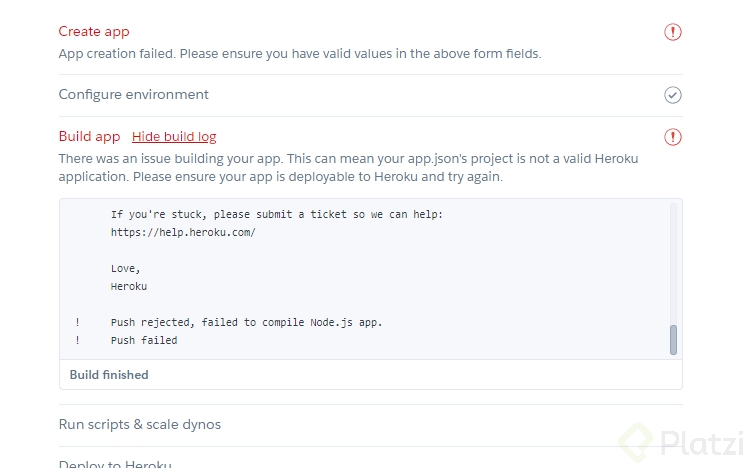This screenshot has height=468, width=751.
Task: Expand the Configure environment step
Action: (134, 95)
